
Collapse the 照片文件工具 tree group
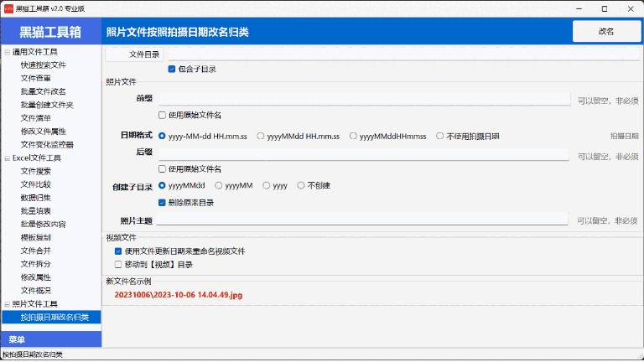[x=7, y=303]
